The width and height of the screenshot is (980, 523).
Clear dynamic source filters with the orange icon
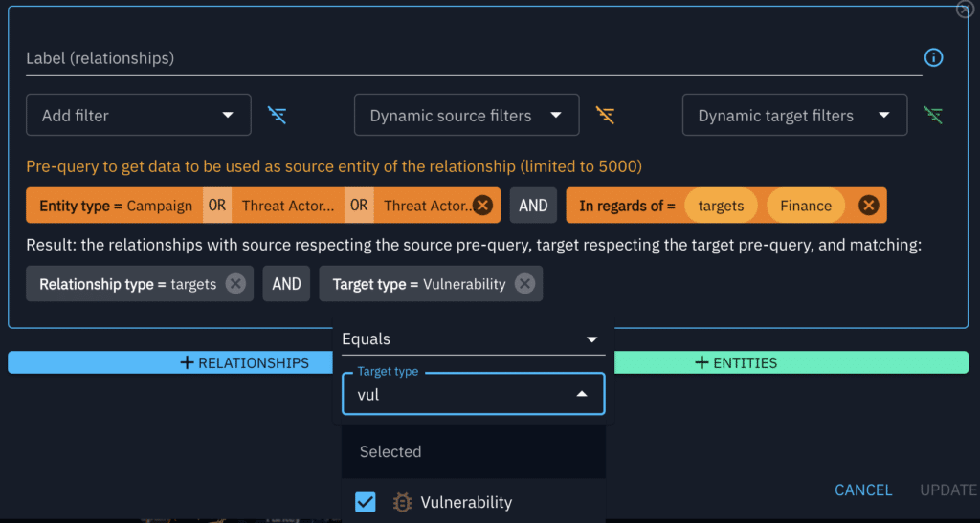click(605, 115)
